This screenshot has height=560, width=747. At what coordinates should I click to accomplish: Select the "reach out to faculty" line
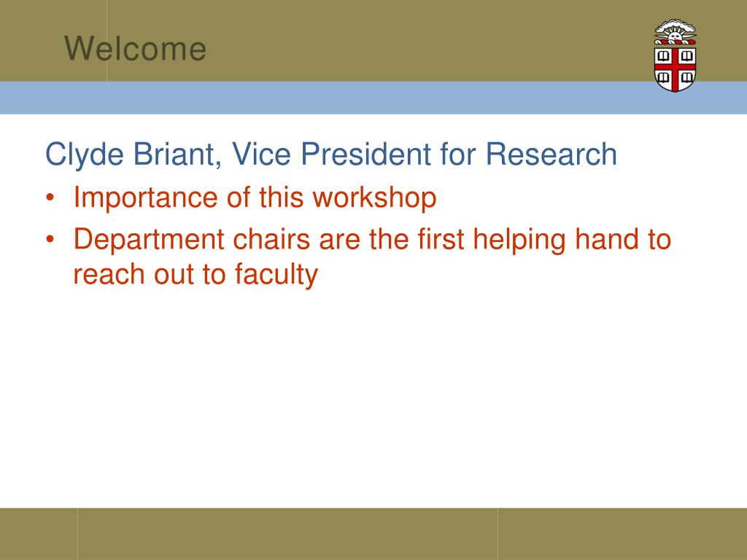pyautogui.click(x=196, y=275)
